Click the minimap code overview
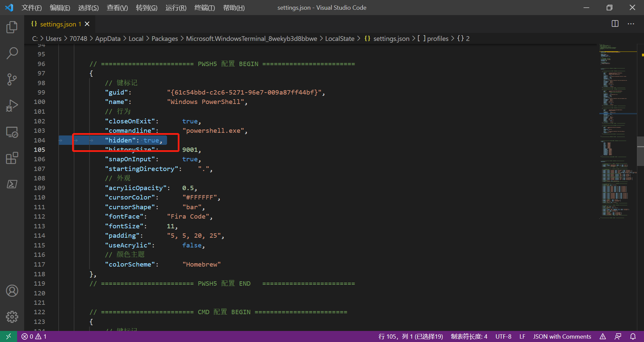 618,131
